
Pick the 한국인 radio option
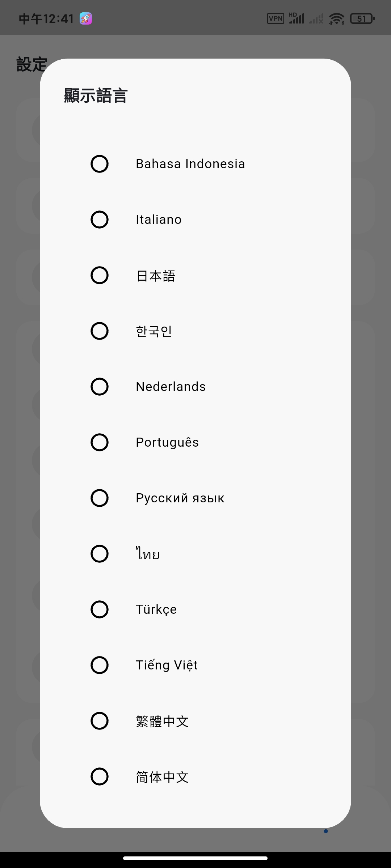[100, 331]
